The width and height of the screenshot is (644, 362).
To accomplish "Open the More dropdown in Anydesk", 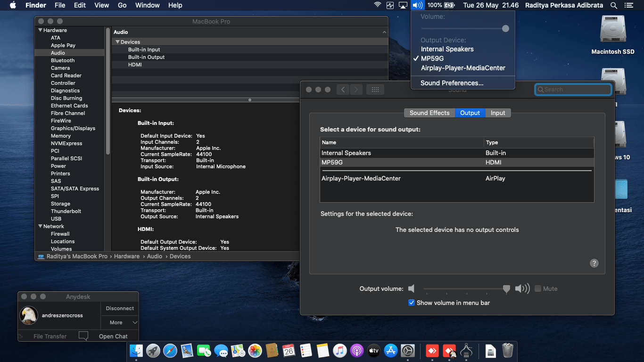I will [120, 322].
